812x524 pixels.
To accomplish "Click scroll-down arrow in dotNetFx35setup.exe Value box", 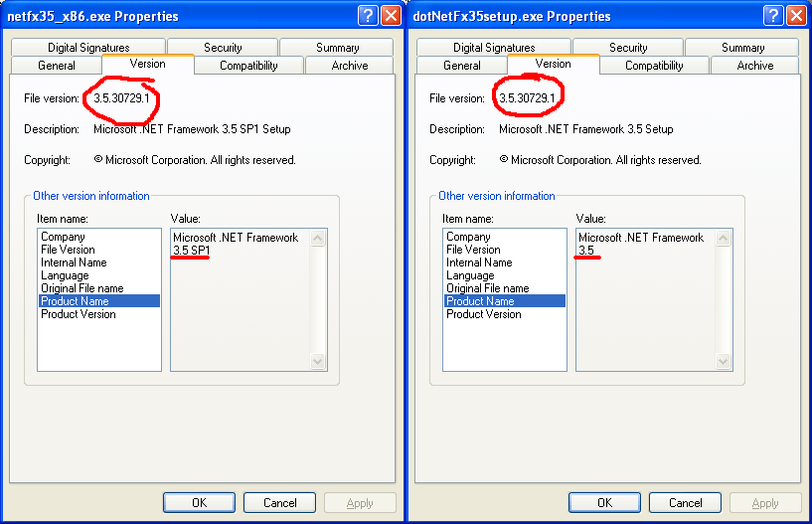I will 723,361.
